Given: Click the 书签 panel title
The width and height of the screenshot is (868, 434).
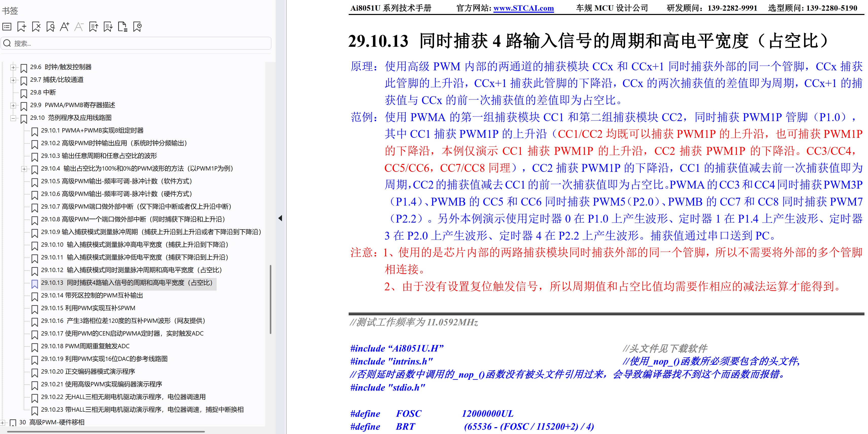Looking at the screenshot, I should (10, 11).
